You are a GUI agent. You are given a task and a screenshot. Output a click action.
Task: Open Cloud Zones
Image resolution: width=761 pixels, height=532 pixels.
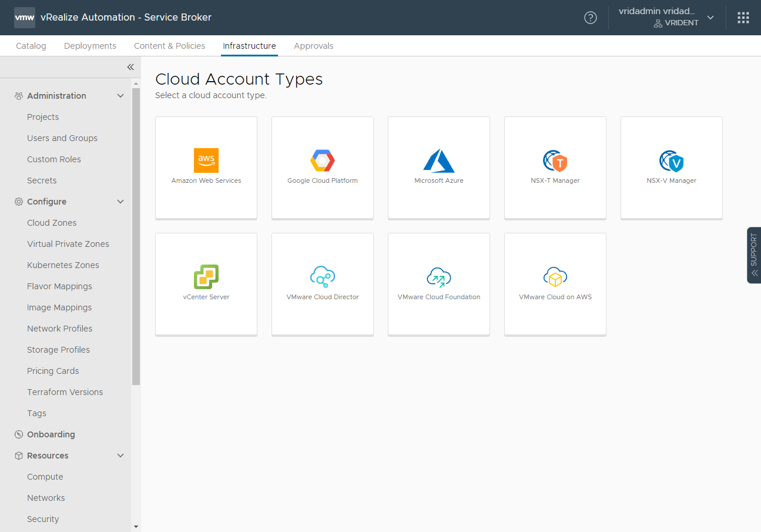(x=52, y=223)
